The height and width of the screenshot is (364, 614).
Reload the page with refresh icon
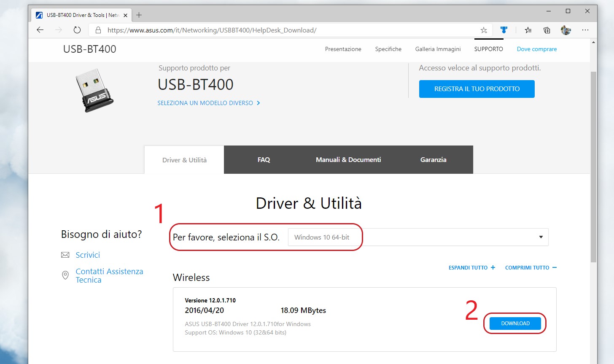click(77, 30)
